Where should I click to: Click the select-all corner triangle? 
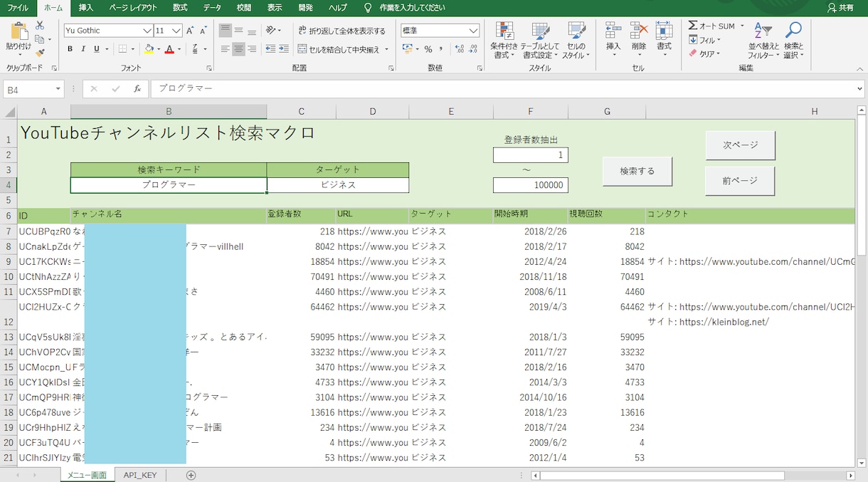click(x=9, y=112)
